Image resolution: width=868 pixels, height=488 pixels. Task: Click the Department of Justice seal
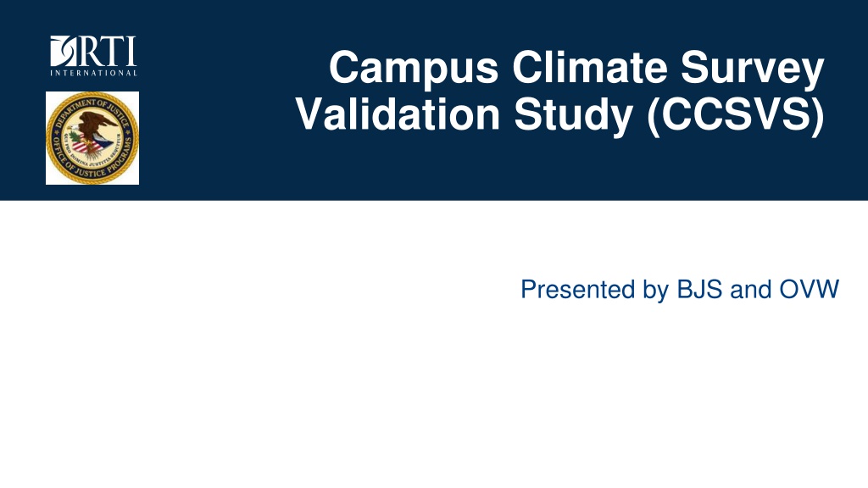(92, 138)
